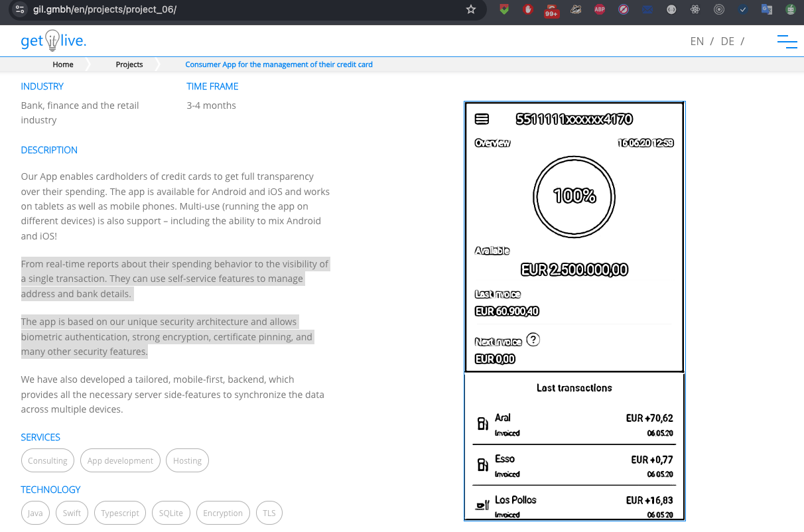Tap the hamburger menu in the app mockup
This screenshot has height=532, width=804.
click(x=482, y=119)
